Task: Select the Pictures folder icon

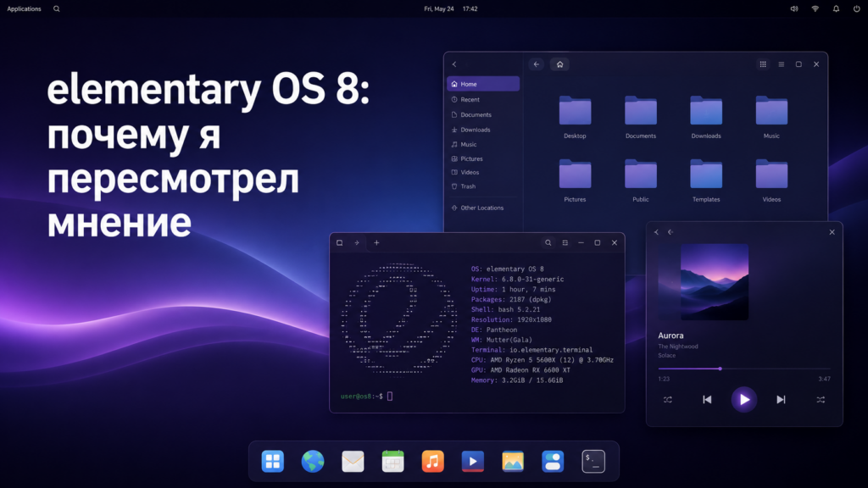Action: (x=575, y=175)
